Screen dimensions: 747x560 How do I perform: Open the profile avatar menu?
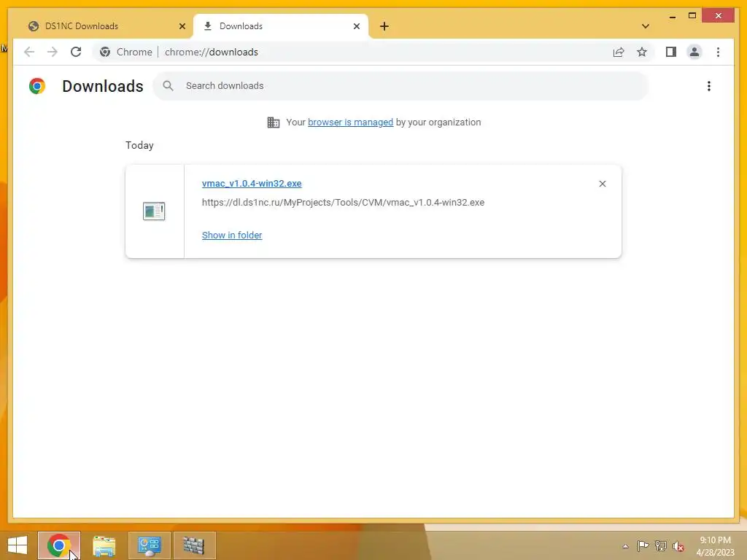point(694,52)
